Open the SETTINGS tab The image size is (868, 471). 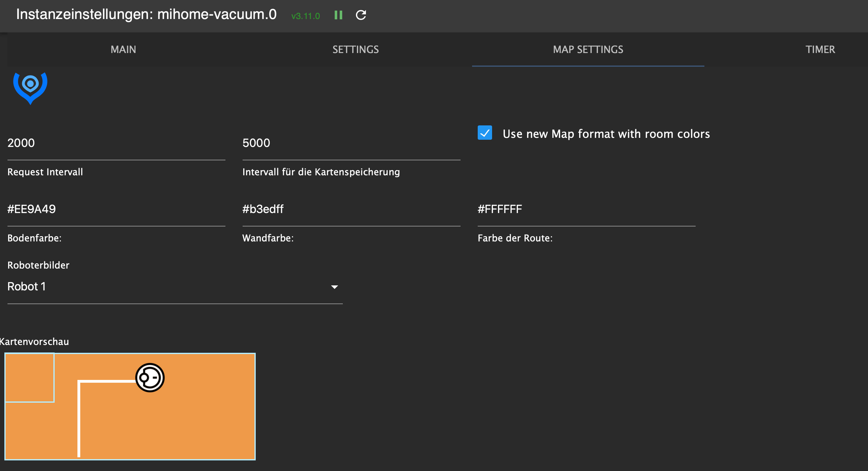tap(356, 50)
